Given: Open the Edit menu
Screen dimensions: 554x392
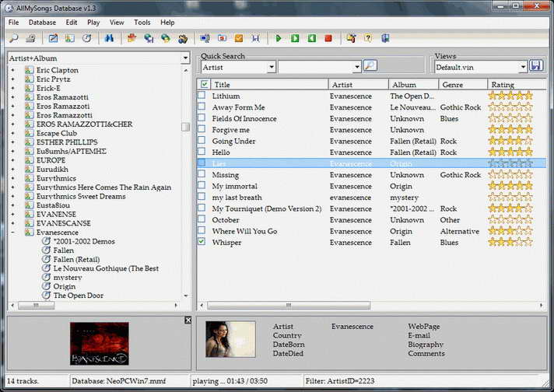Looking at the screenshot, I should coord(72,23).
